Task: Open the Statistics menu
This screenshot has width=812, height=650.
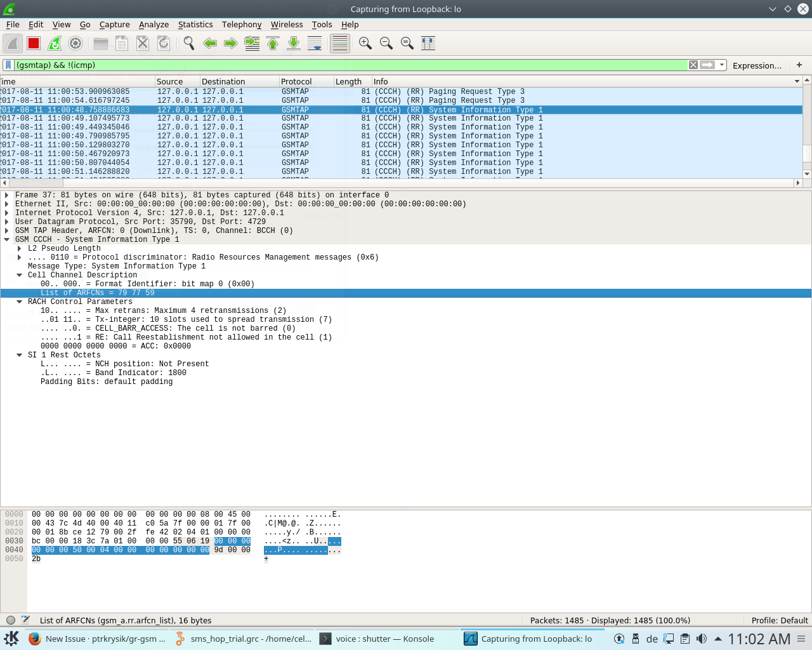Action: point(195,25)
